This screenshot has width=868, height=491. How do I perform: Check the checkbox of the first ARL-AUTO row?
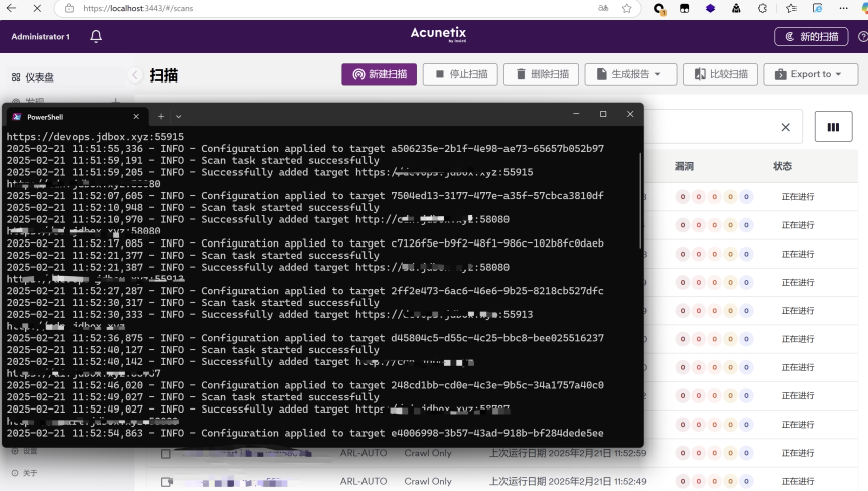(166, 452)
